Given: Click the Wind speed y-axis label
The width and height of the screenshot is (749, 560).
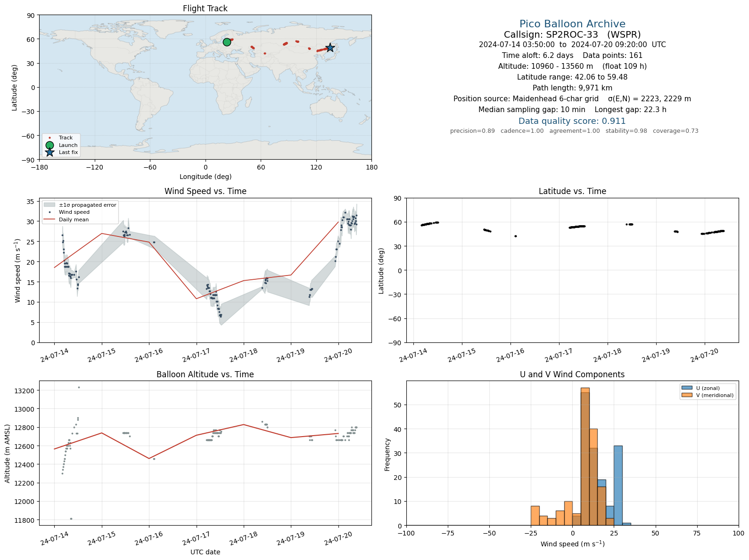Looking at the screenshot, I should click(x=18, y=270).
